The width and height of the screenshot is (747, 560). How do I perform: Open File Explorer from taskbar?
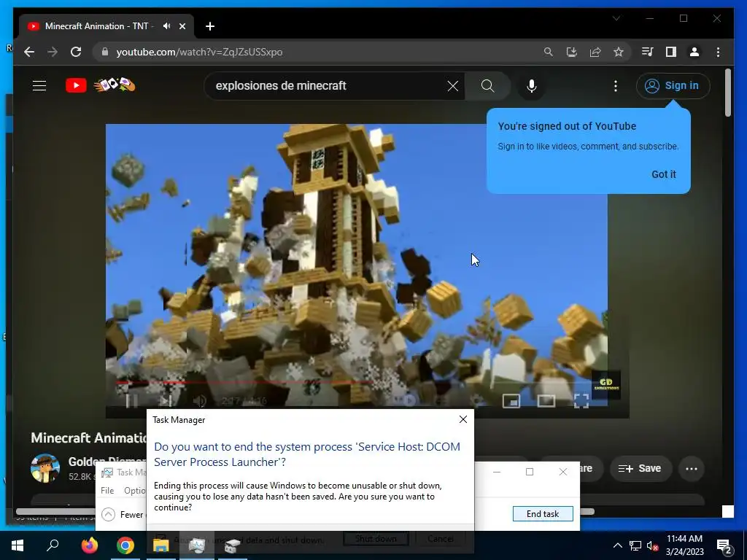[x=161, y=545]
